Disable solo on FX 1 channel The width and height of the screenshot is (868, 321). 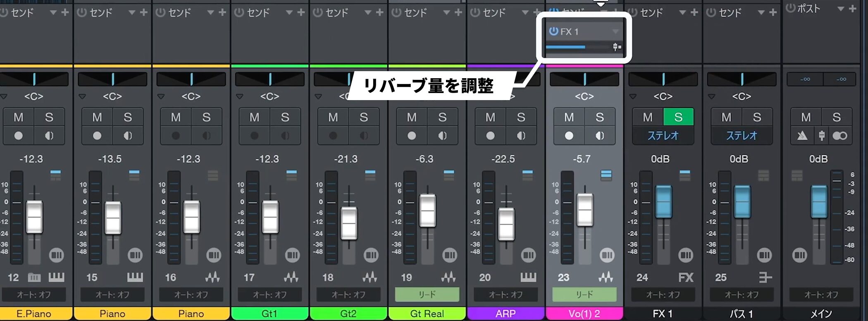678,117
